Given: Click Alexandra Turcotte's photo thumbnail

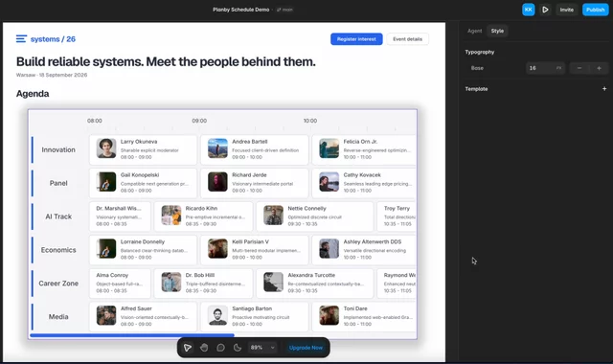Looking at the screenshot, I should [273, 282].
